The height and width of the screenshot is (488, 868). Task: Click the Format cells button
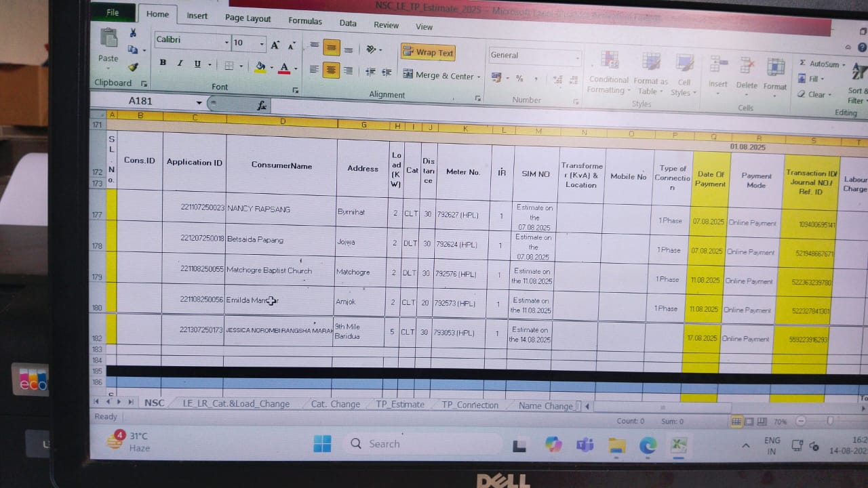click(x=775, y=77)
